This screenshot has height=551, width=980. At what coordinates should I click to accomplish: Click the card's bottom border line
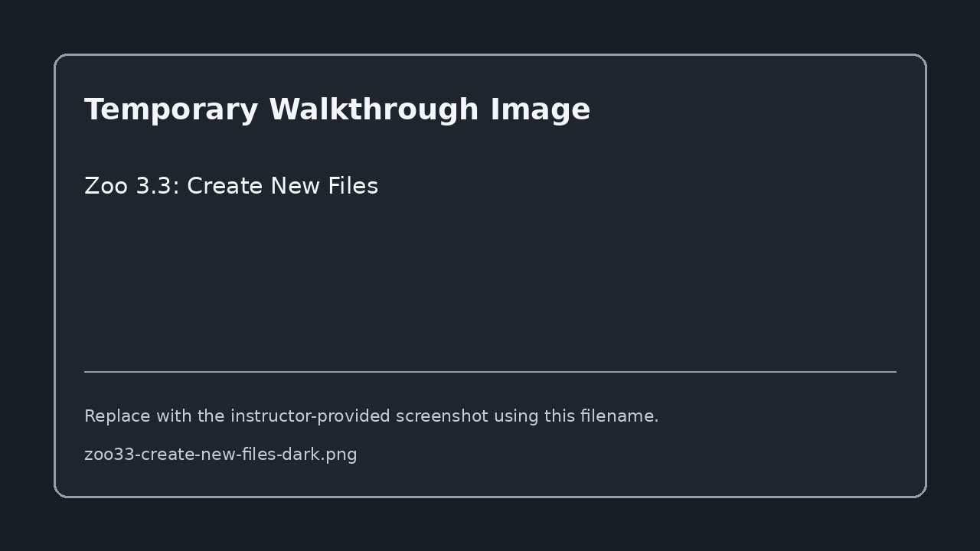click(x=490, y=497)
